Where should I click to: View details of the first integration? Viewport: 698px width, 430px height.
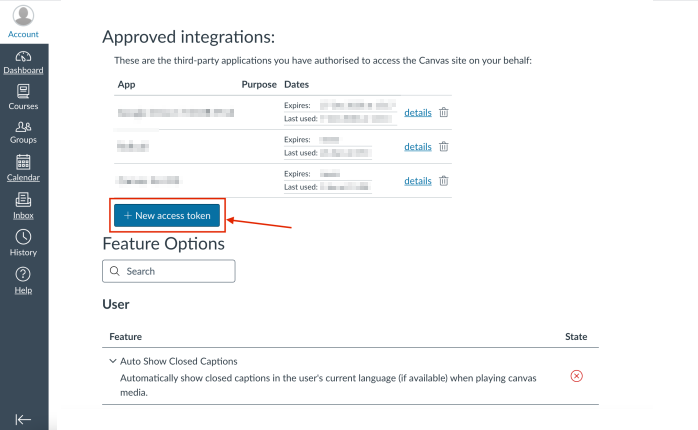pos(418,112)
